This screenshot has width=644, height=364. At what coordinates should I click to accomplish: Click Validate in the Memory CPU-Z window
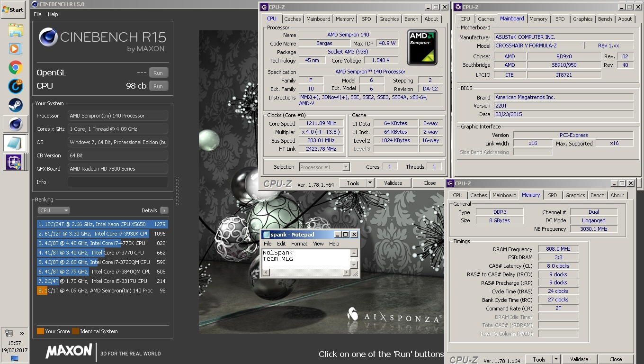point(579,359)
